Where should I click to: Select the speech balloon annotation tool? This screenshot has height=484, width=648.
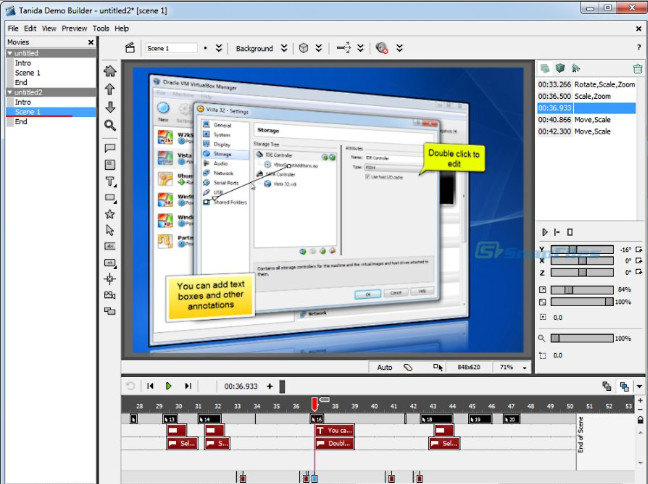[x=110, y=148]
